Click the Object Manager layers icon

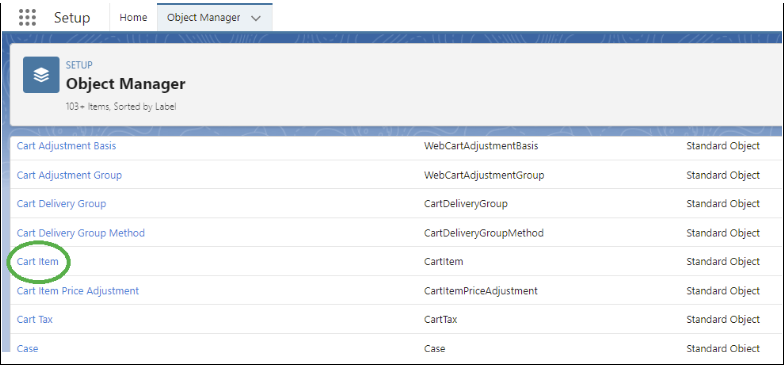click(41, 75)
